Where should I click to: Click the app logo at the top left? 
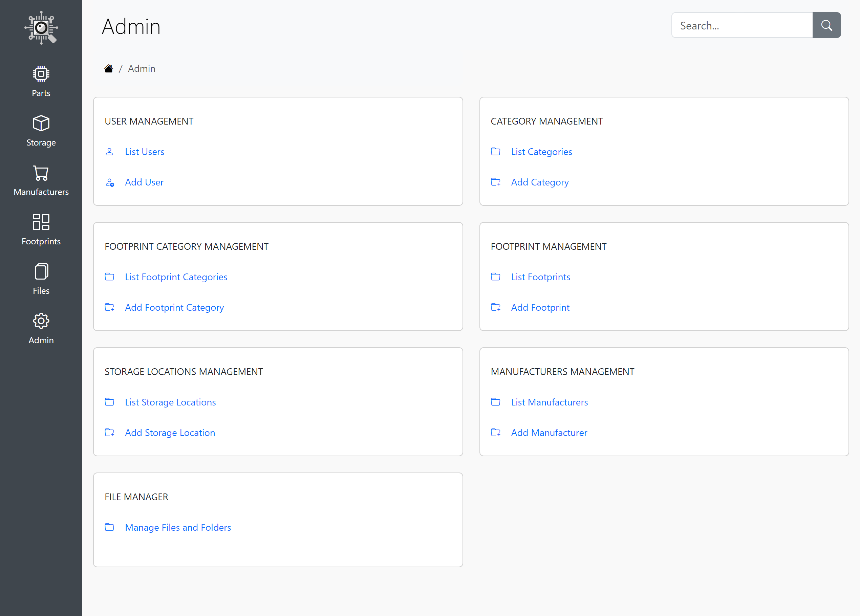coord(41,27)
